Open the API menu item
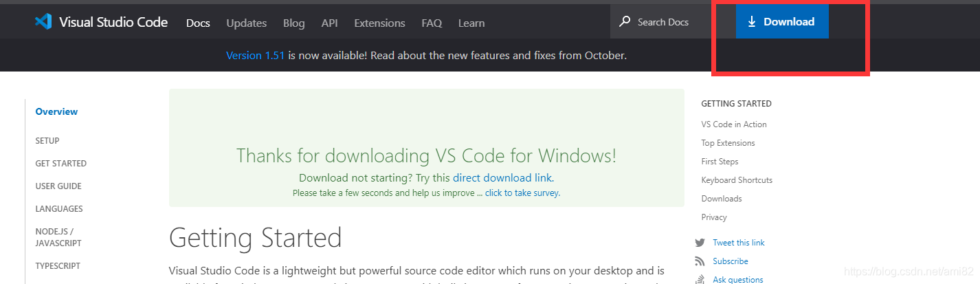 pyautogui.click(x=329, y=23)
